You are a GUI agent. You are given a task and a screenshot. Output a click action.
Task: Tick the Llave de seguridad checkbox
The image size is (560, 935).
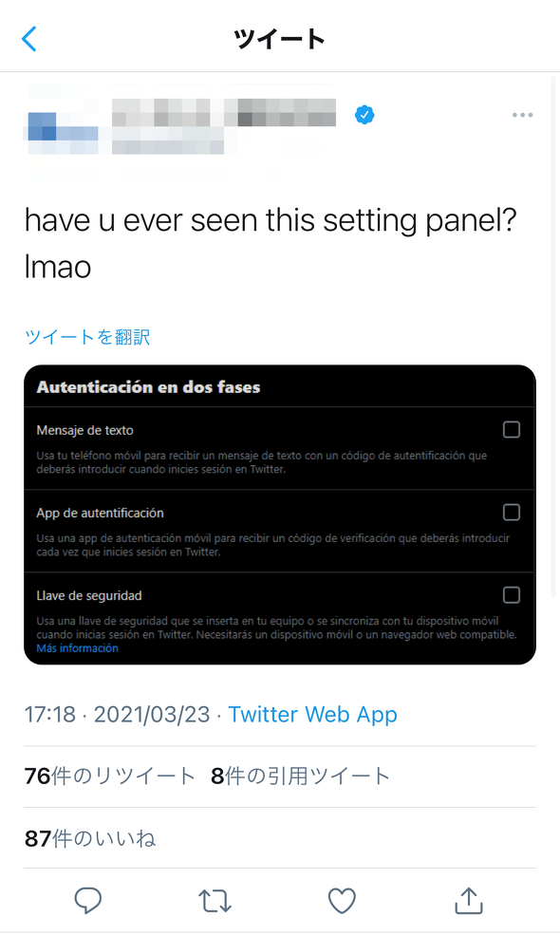(x=511, y=595)
